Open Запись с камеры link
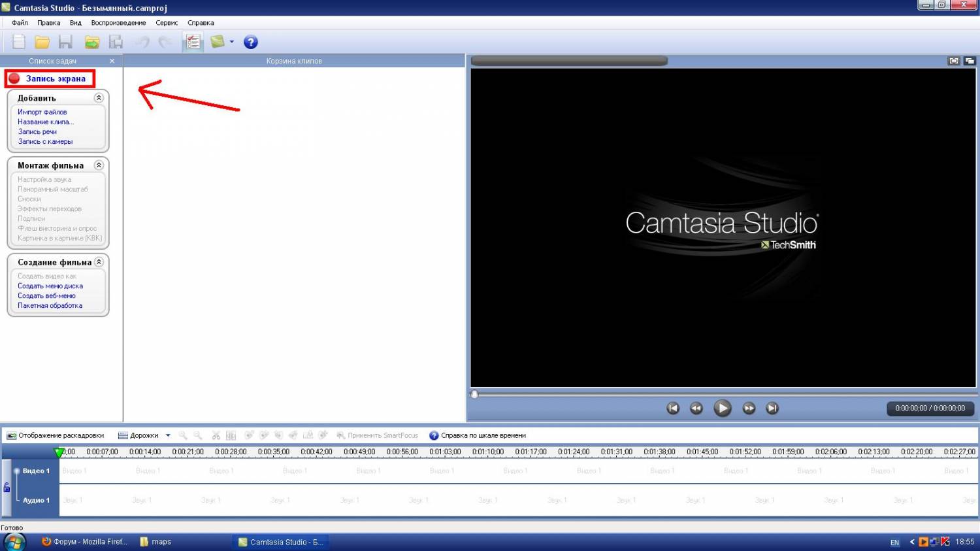This screenshot has width=980, height=551. tap(45, 142)
